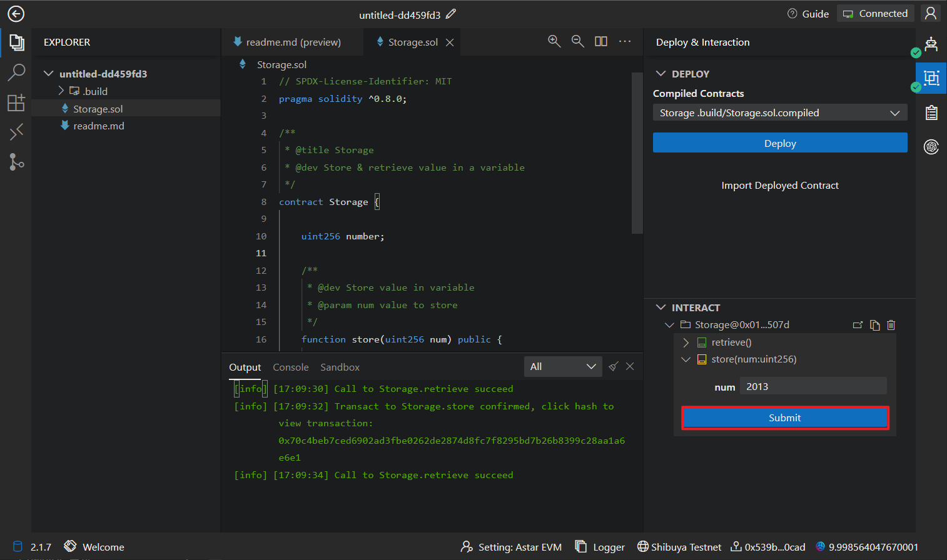Click the num input field

coord(813,387)
